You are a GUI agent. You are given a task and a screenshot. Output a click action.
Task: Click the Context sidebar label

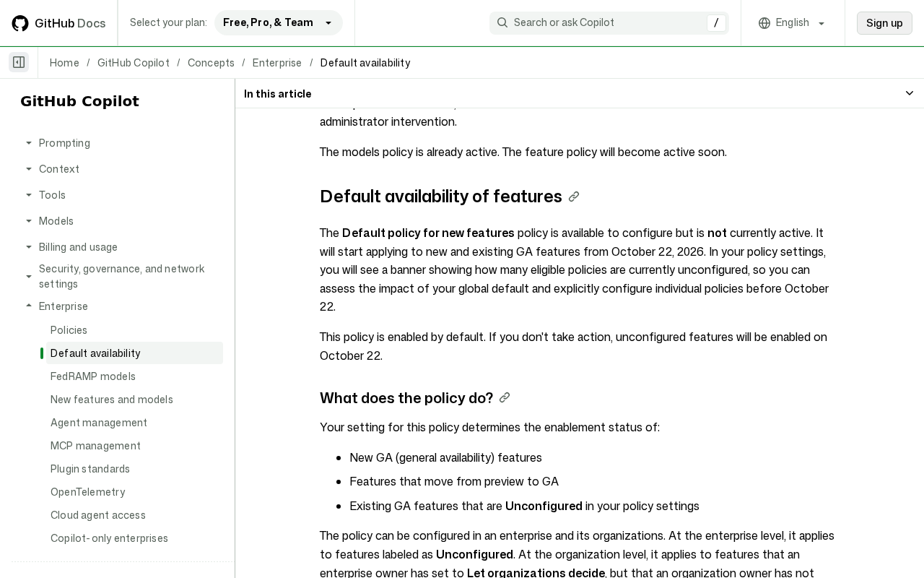pos(59,169)
